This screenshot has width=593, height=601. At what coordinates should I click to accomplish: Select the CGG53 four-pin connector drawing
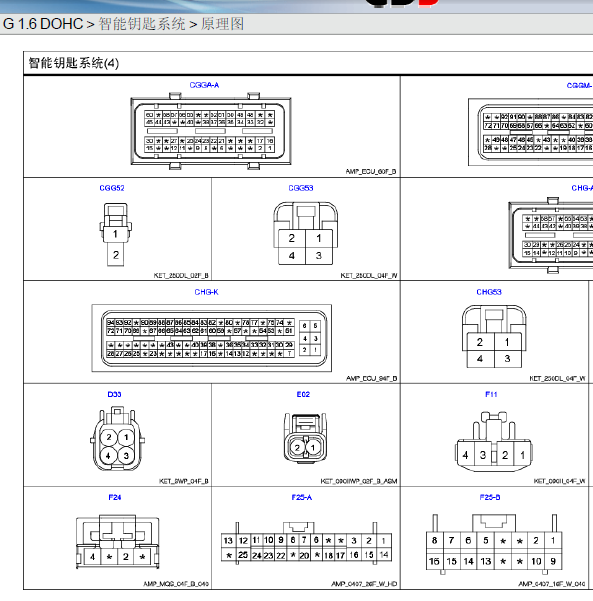click(306, 233)
